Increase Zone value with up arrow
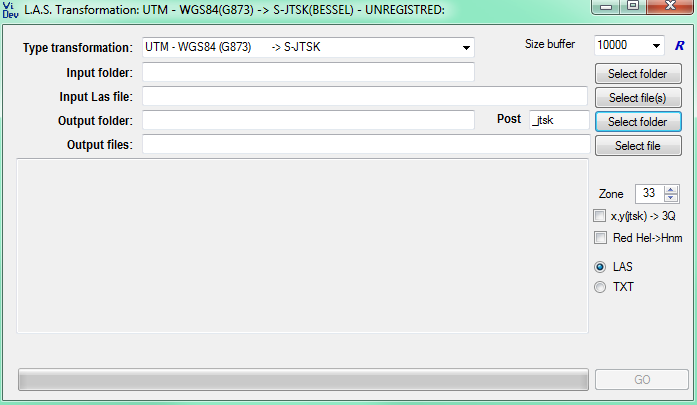This screenshot has height=405, width=697. 670,189
